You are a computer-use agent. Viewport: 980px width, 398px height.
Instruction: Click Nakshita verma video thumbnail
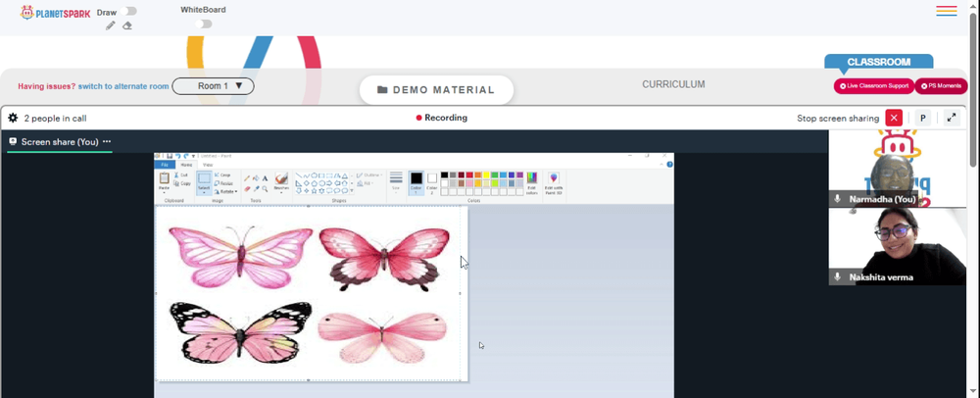coord(897,246)
